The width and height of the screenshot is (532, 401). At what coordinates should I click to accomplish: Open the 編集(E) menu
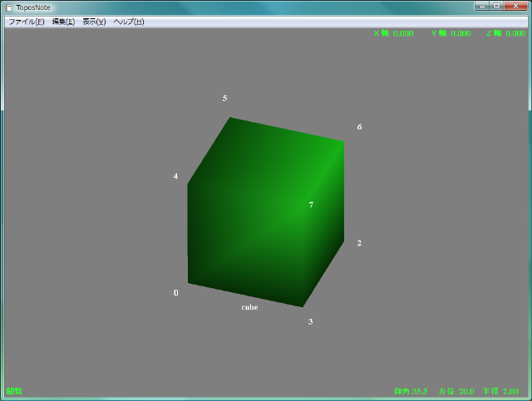coord(63,22)
